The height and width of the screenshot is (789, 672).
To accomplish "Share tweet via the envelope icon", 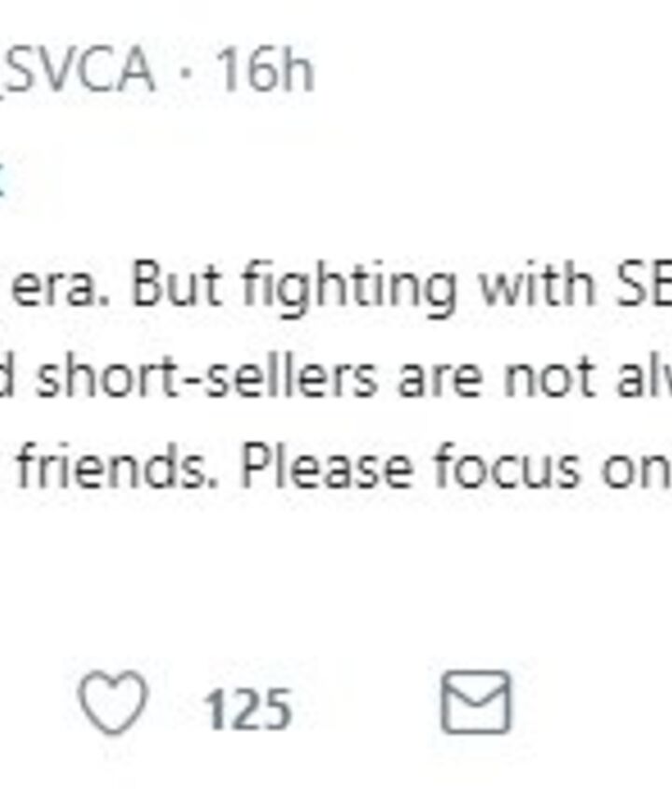I will click(476, 702).
